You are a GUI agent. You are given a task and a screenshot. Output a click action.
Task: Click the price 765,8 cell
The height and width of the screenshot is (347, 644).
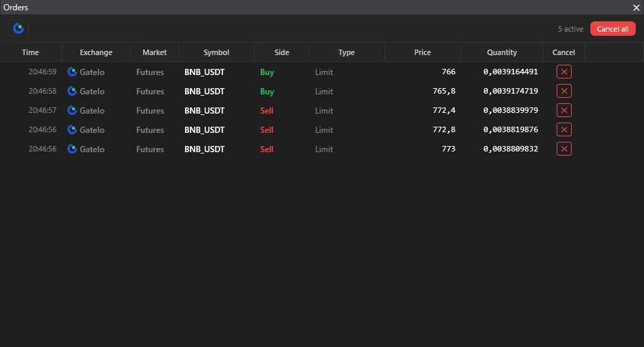pos(444,91)
